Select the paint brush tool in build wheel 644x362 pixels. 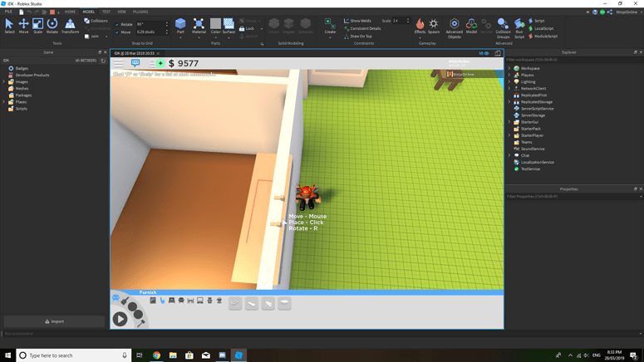125,301
